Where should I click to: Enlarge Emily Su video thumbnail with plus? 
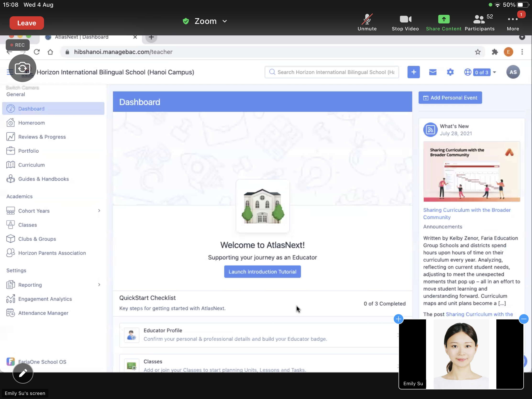pos(399,319)
